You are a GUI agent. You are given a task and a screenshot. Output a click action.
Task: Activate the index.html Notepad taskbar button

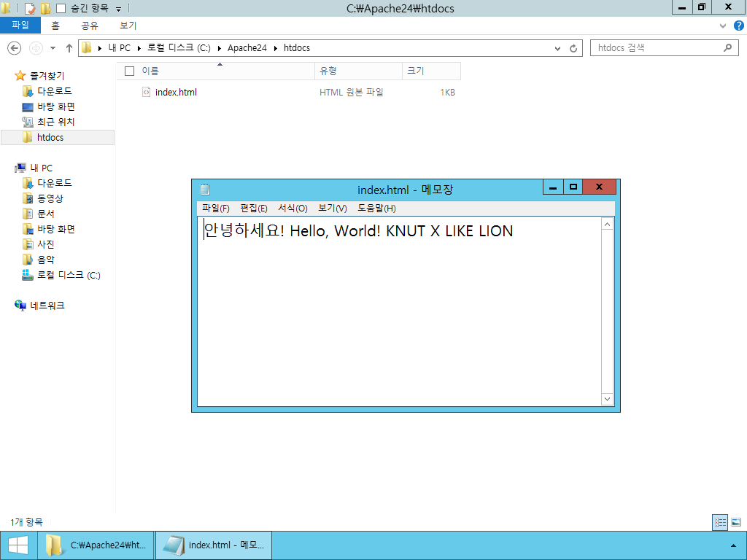(x=214, y=545)
